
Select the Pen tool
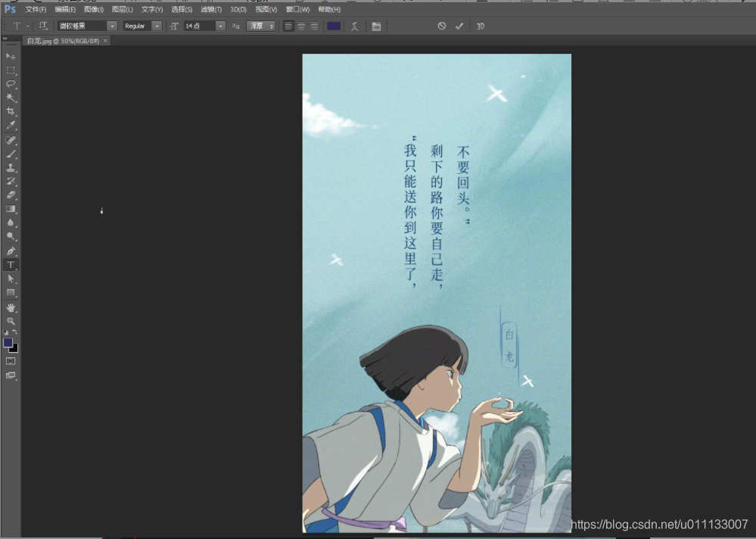pos(11,251)
